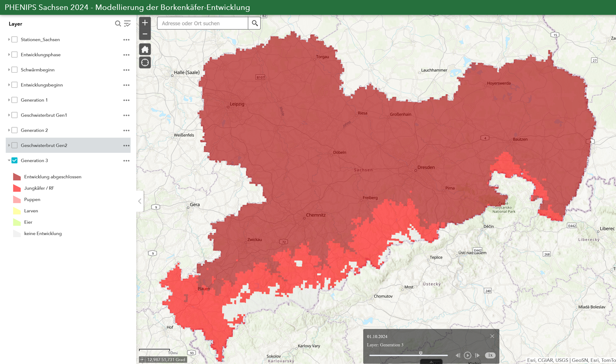Open options for Schwärmbeginn layer

tap(126, 70)
